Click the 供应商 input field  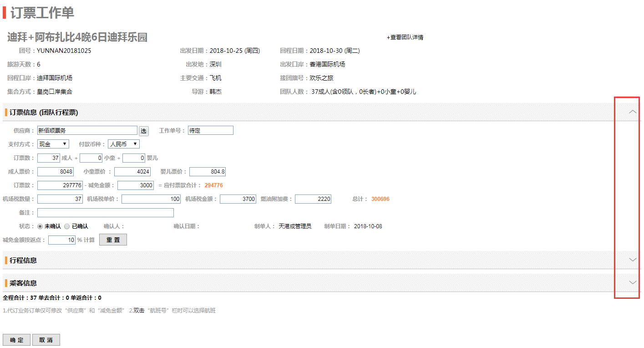pos(87,131)
